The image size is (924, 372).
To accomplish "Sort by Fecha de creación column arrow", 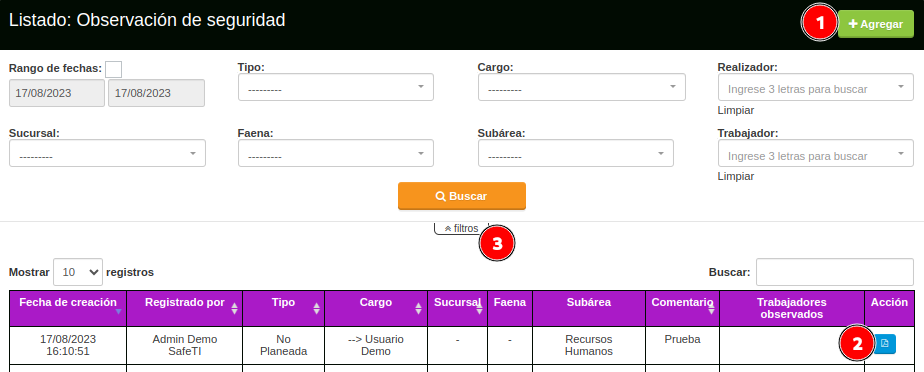I will point(118,311).
